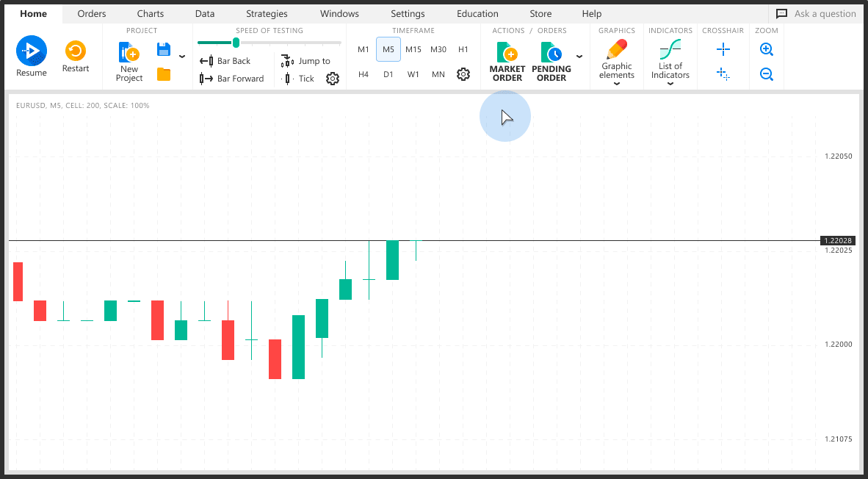
Task: Expand the project options chevron
Action: click(182, 57)
